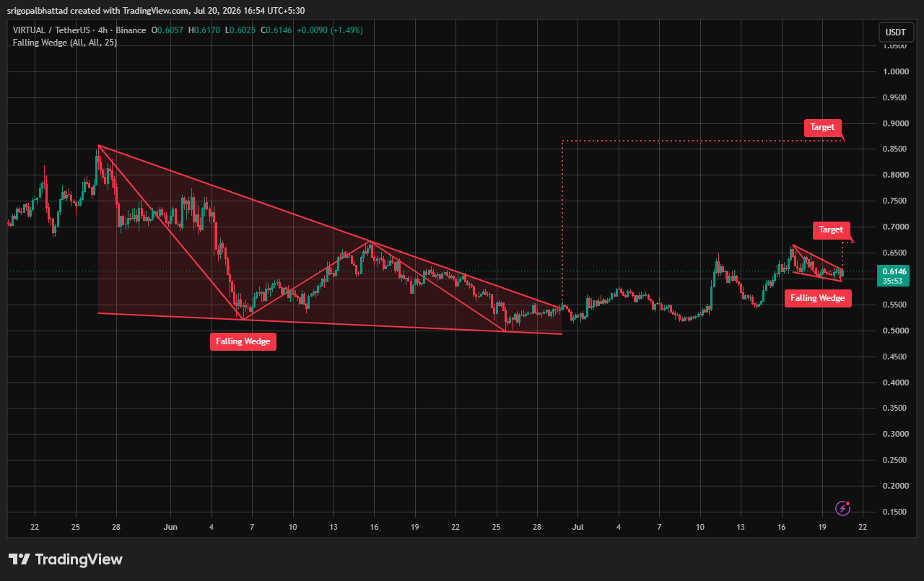Click the L0.6025 low value in the legend
This screenshot has width=924, height=581.
pos(240,30)
